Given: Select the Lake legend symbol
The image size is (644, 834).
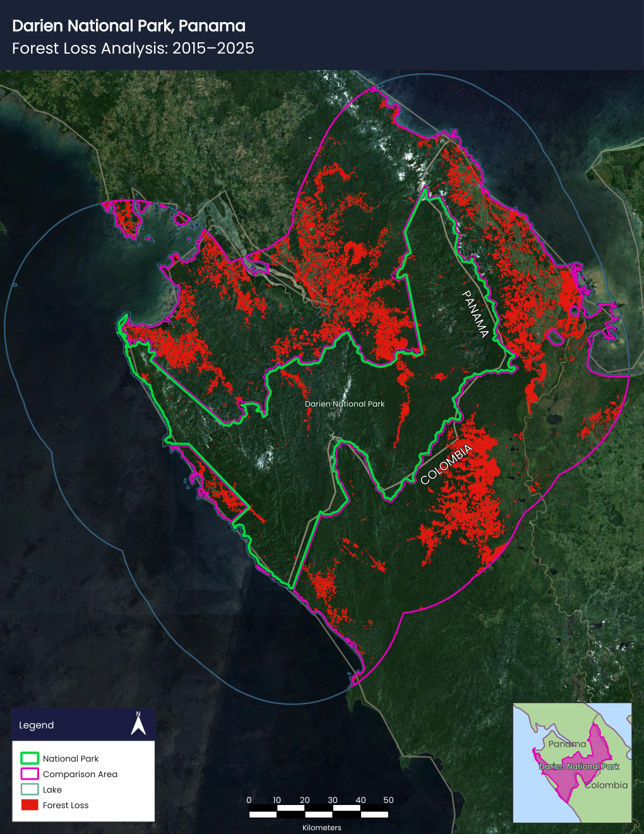Looking at the screenshot, I should [x=30, y=789].
